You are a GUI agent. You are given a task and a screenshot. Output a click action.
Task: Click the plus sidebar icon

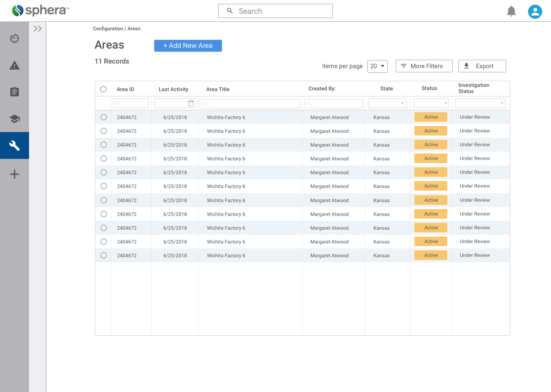[x=15, y=174]
